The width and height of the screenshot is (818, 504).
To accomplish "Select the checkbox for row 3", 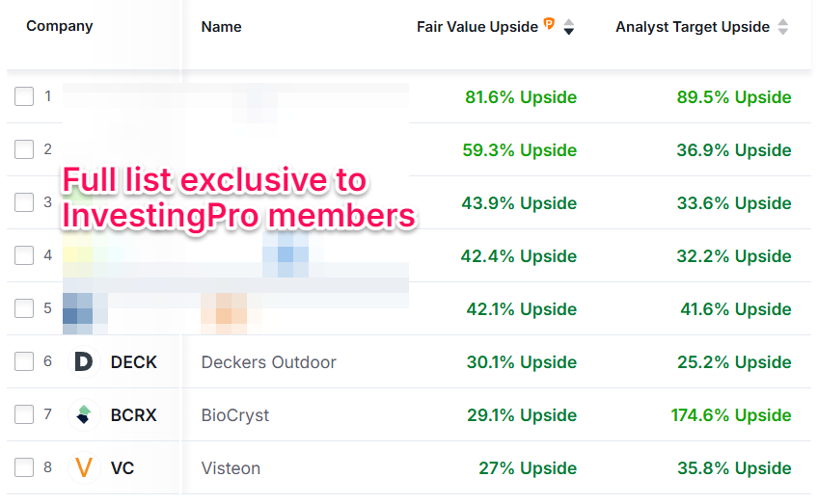I will (x=24, y=203).
